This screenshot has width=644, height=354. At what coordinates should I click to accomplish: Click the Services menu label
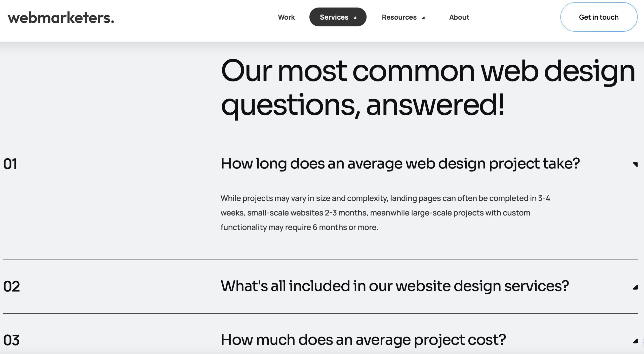click(334, 17)
